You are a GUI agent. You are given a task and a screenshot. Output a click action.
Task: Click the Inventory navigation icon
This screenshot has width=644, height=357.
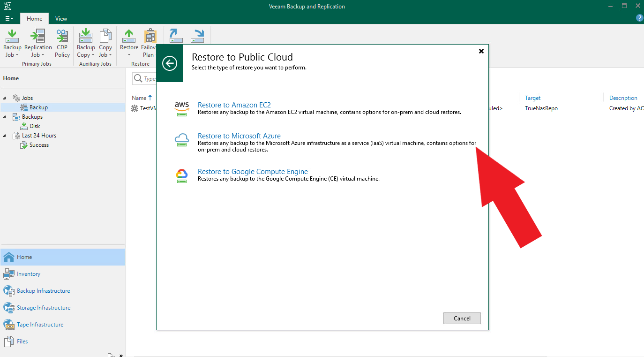tap(8, 274)
